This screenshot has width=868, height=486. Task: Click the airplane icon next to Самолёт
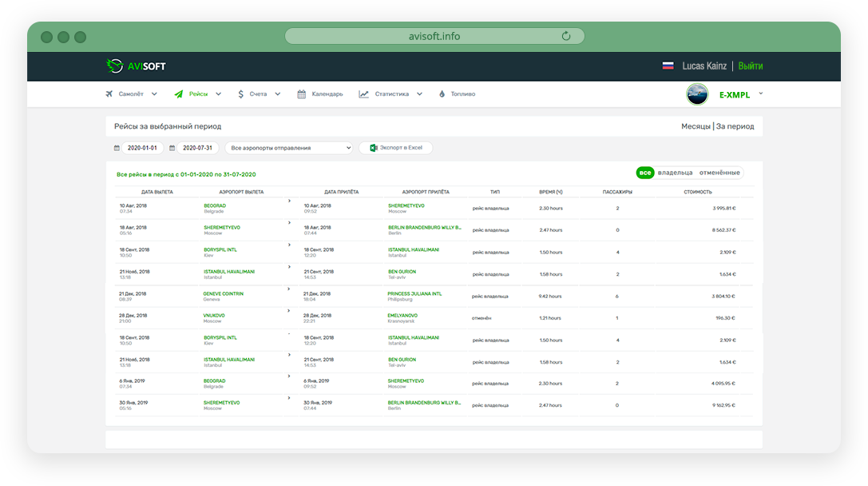(x=109, y=94)
